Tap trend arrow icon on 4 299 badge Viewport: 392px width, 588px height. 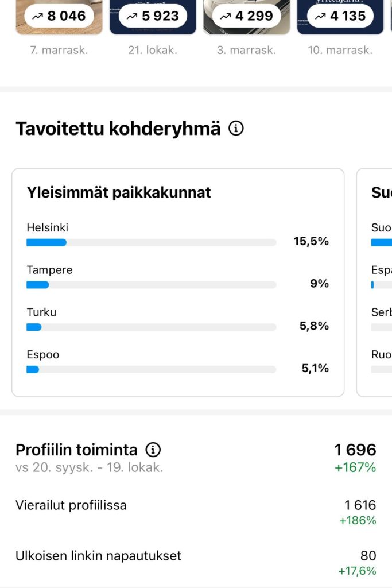[226, 17]
